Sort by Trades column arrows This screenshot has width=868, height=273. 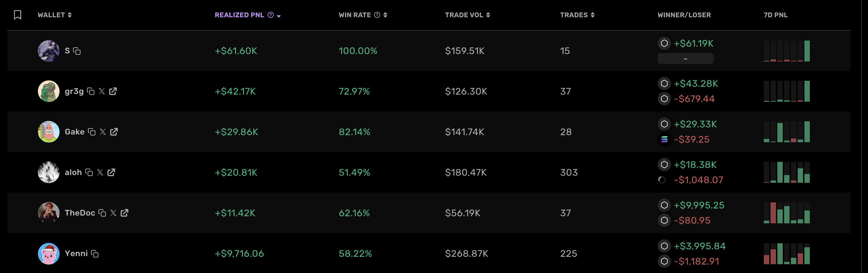point(593,15)
